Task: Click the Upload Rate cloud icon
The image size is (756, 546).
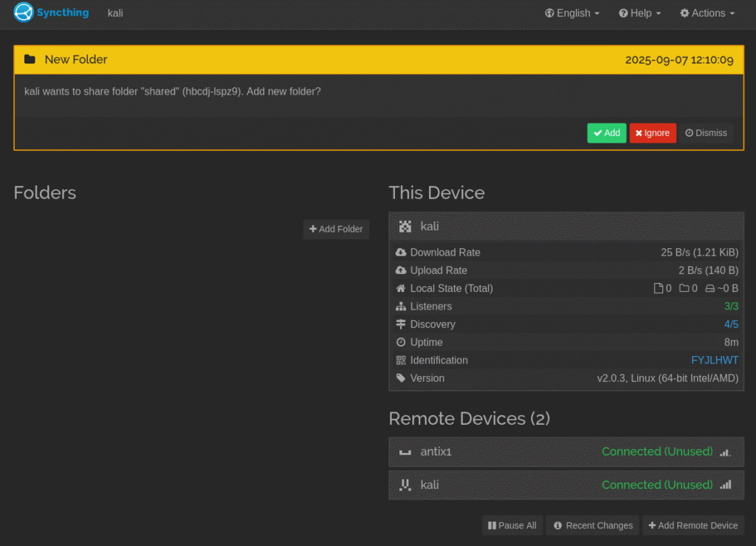Action: 401,270
